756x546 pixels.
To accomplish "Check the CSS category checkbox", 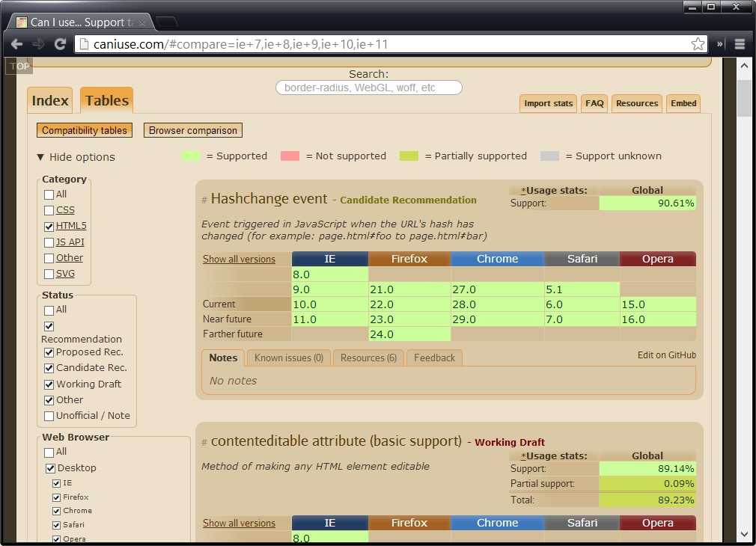I will (49, 210).
